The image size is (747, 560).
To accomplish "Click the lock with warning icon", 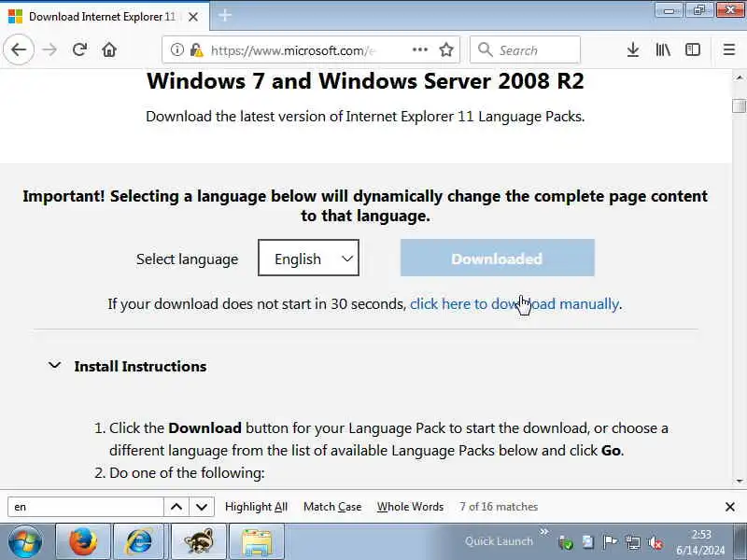I will [196, 49].
